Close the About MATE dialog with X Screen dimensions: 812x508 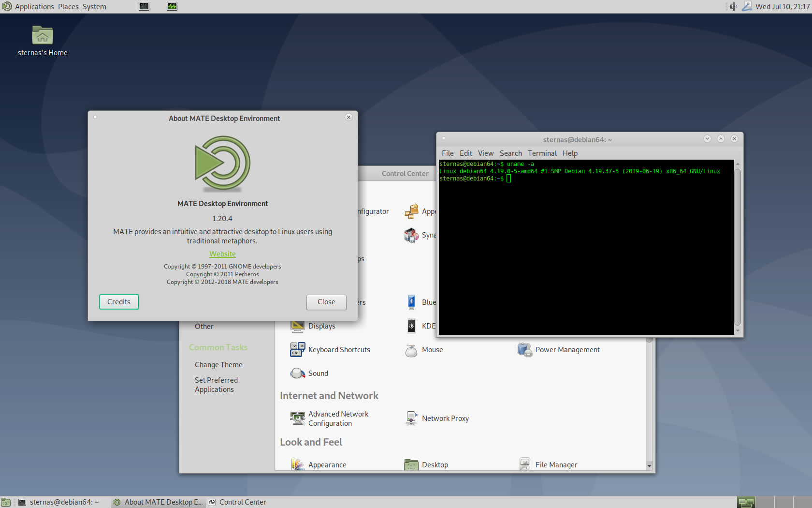tap(348, 117)
